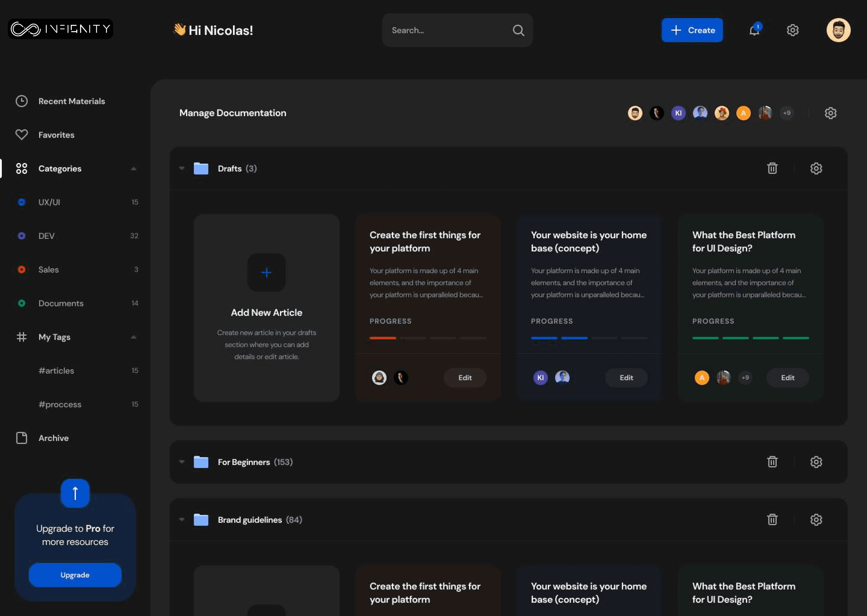867x616 pixels.
Task: Go to Favorites in sidebar
Action: [x=56, y=135]
